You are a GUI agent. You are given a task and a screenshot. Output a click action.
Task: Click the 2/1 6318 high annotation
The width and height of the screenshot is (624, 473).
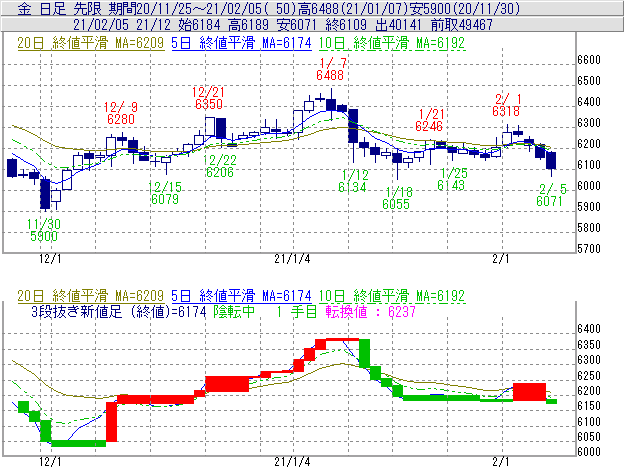click(x=506, y=105)
